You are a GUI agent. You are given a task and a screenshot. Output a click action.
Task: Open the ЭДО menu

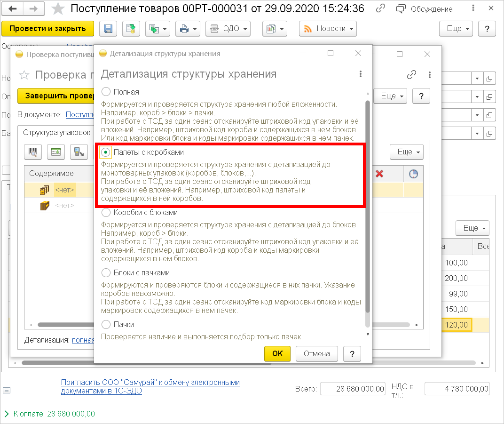pyautogui.click(x=228, y=29)
